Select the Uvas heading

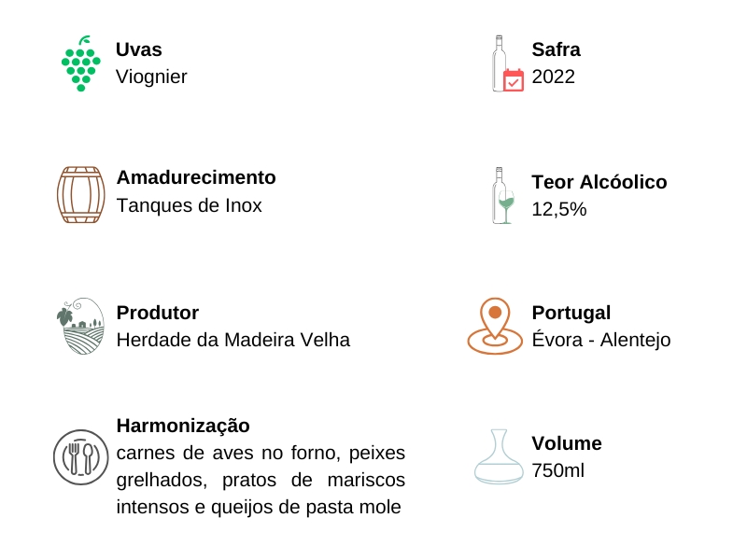tap(139, 49)
